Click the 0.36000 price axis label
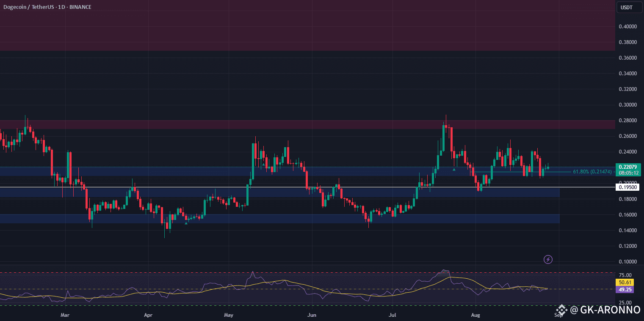This screenshot has height=321, width=644. 627,58
